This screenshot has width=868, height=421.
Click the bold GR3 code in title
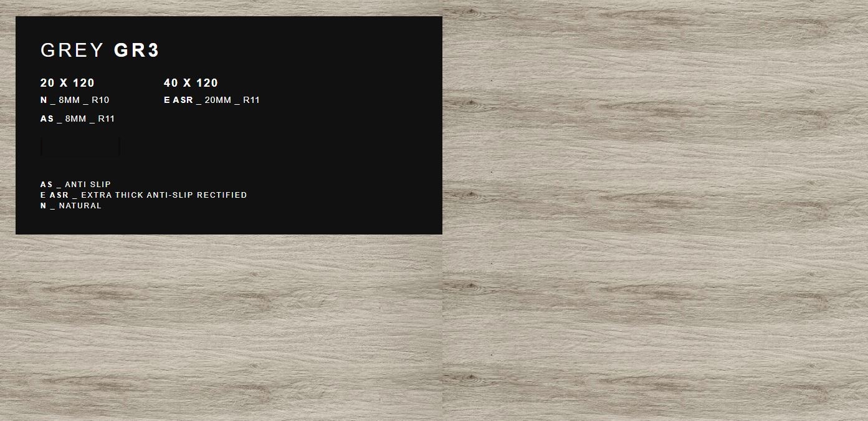[136, 51]
